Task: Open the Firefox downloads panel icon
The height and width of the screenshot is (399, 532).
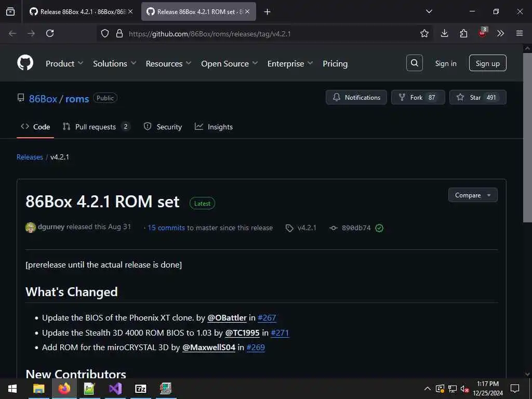Action: pos(445,33)
